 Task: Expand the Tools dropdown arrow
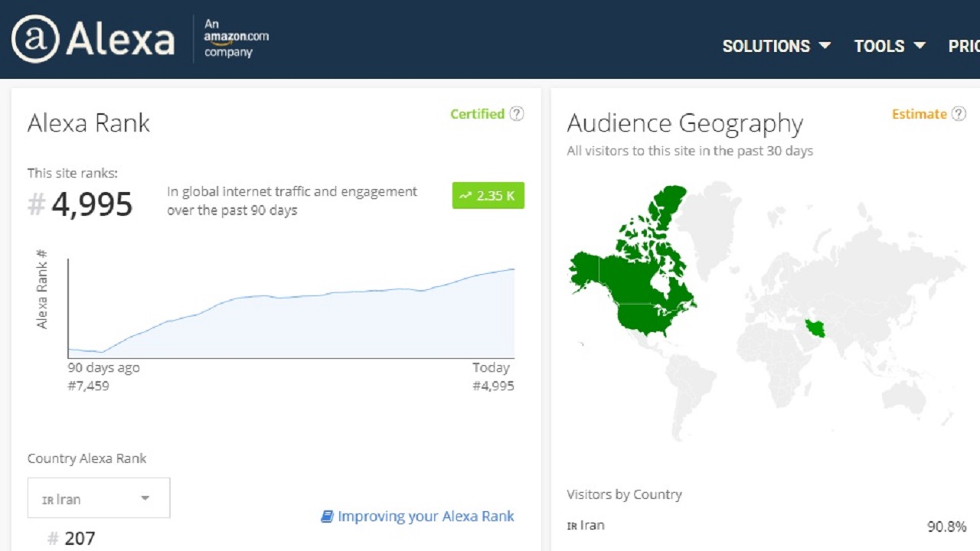[920, 46]
